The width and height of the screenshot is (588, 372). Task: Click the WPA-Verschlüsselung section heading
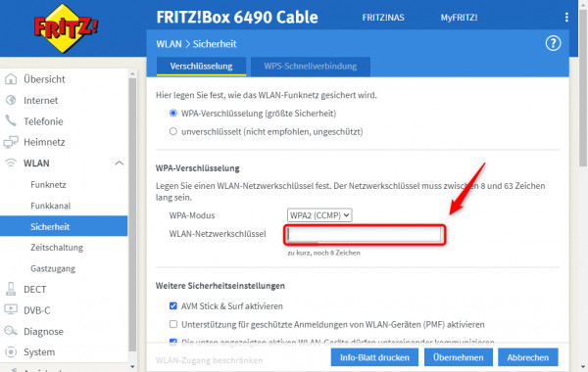[x=198, y=168]
